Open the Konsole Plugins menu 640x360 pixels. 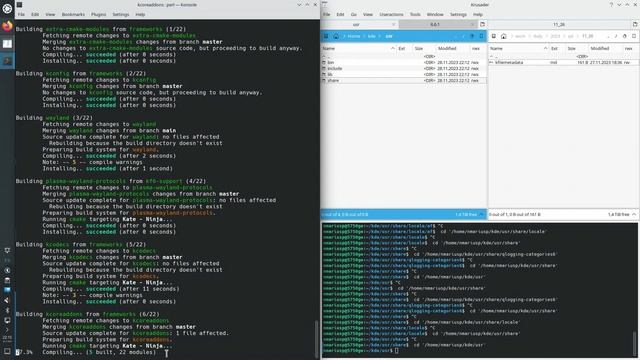(x=98, y=14)
